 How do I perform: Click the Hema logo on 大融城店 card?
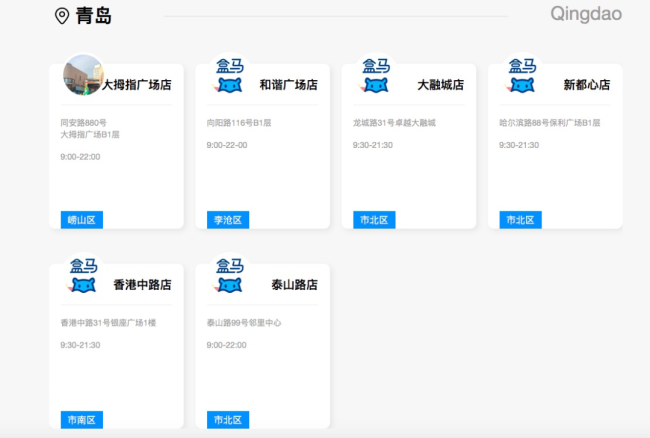coord(376,75)
